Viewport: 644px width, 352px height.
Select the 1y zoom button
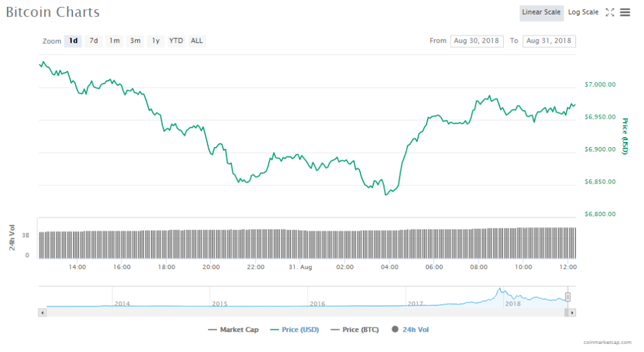156,41
